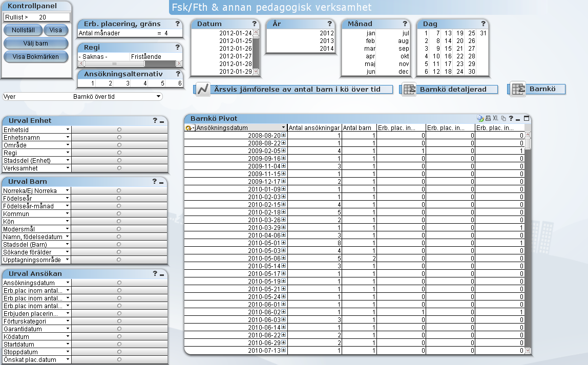Open help for Ansökningsalternativ box
This screenshot has width=588, height=365.
178,74
